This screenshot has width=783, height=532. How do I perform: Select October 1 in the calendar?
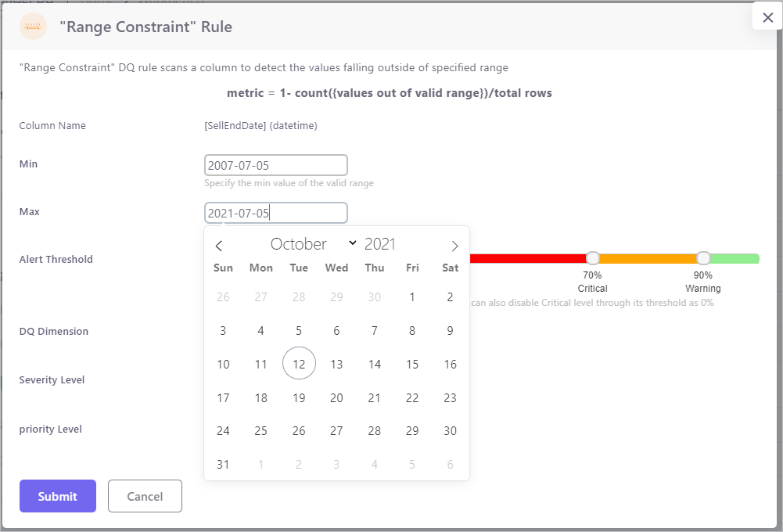click(x=412, y=297)
